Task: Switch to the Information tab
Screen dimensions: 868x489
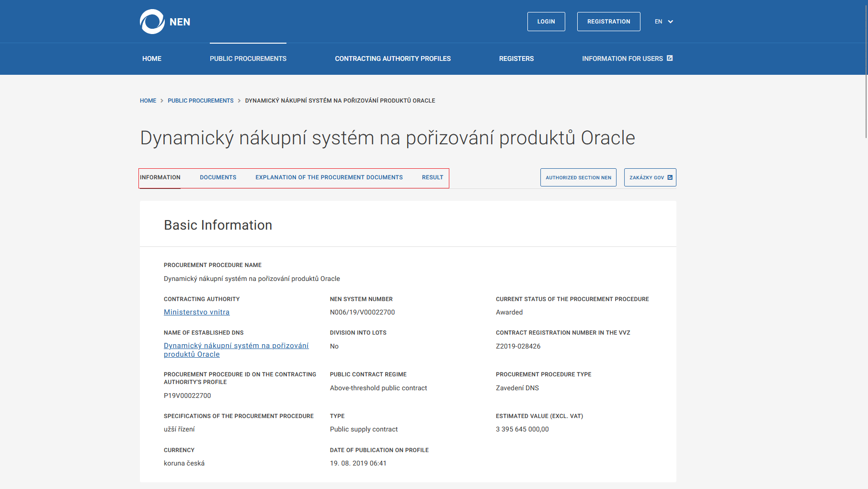Action: tap(160, 177)
